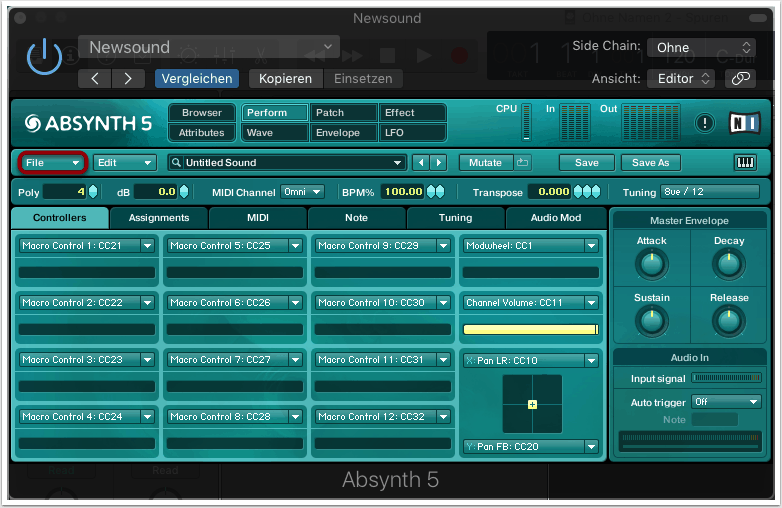Click the link chain icon
Image resolution: width=782 pixels, height=508 pixels.
click(740, 78)
